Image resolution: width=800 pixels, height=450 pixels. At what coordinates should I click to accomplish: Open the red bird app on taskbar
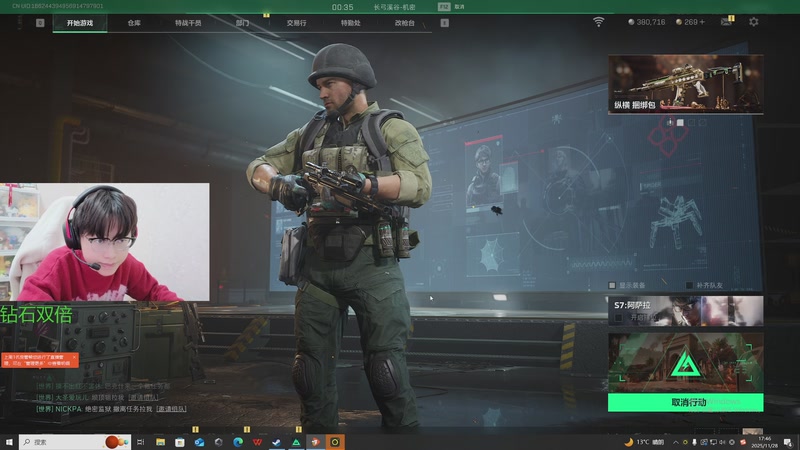coord(315,442)
